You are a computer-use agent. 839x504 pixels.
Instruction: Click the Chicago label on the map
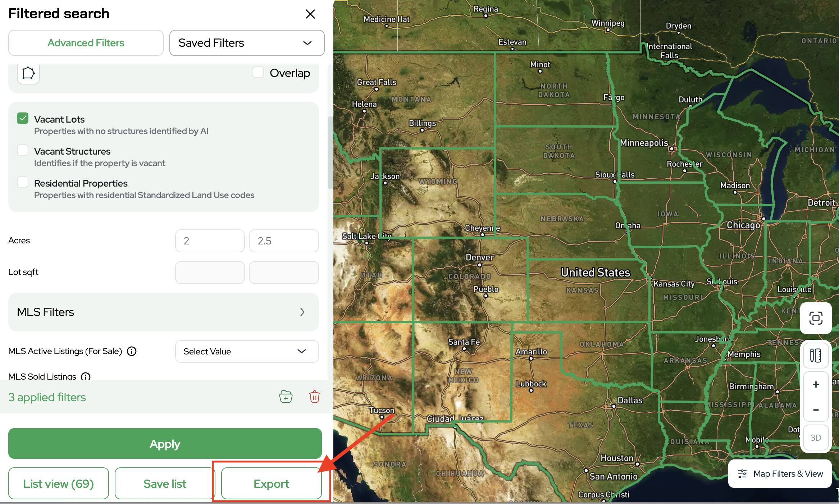743,225
